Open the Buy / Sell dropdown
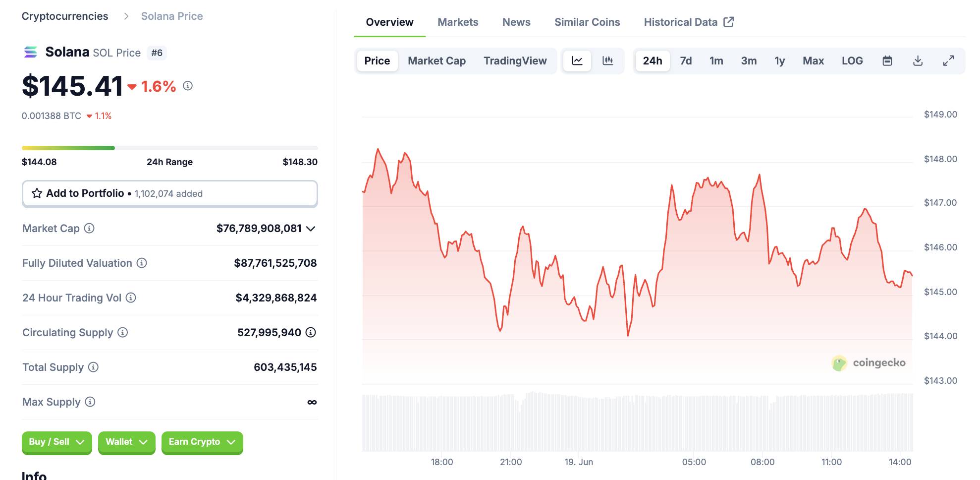Screen dimensions: 980x480 coord(56,442)
